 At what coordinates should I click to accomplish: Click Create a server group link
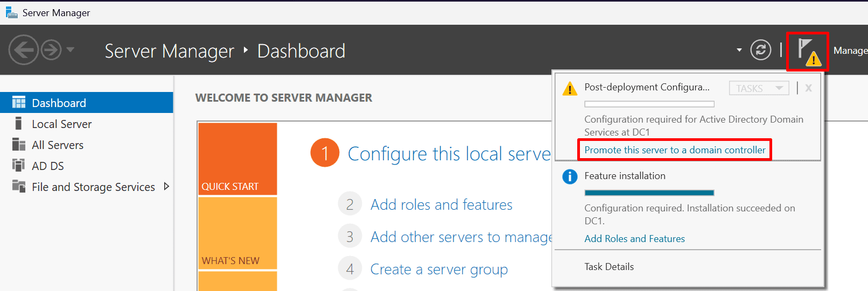[439, 269]
